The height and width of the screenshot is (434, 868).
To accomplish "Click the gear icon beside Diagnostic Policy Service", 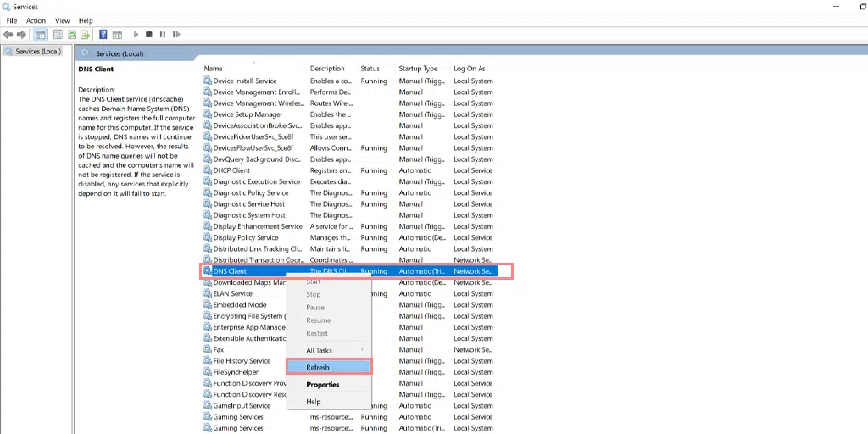I will tap(208, 192).
